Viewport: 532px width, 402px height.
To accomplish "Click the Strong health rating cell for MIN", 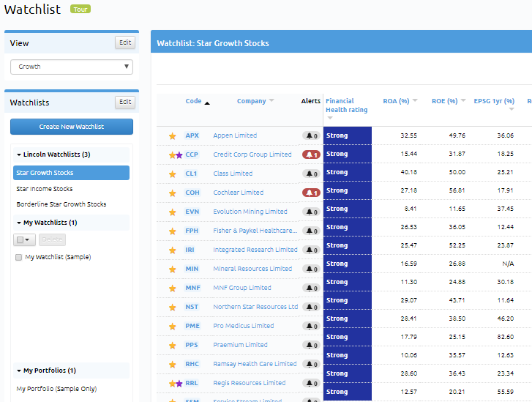I will 348,264.
